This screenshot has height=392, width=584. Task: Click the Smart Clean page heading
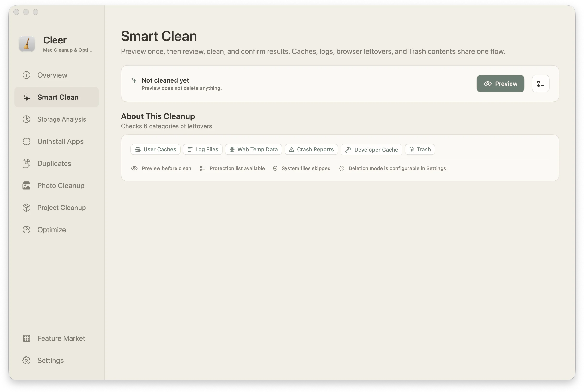(x=159, y=36)
